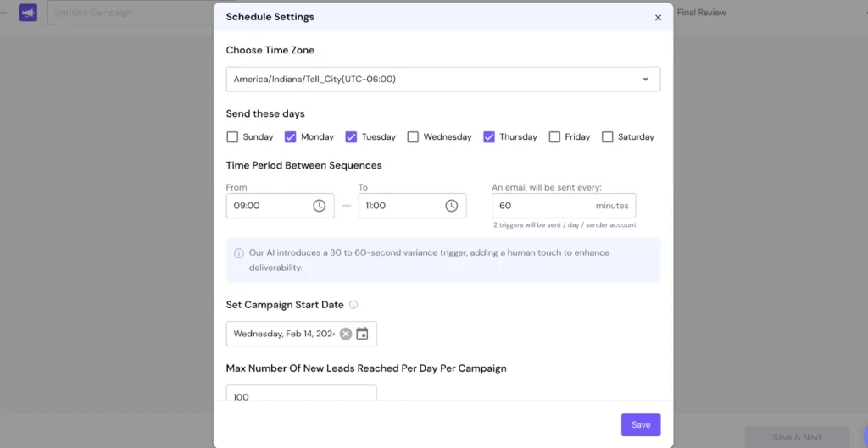Click the time zone dropdown arrow

pos(645,80)
